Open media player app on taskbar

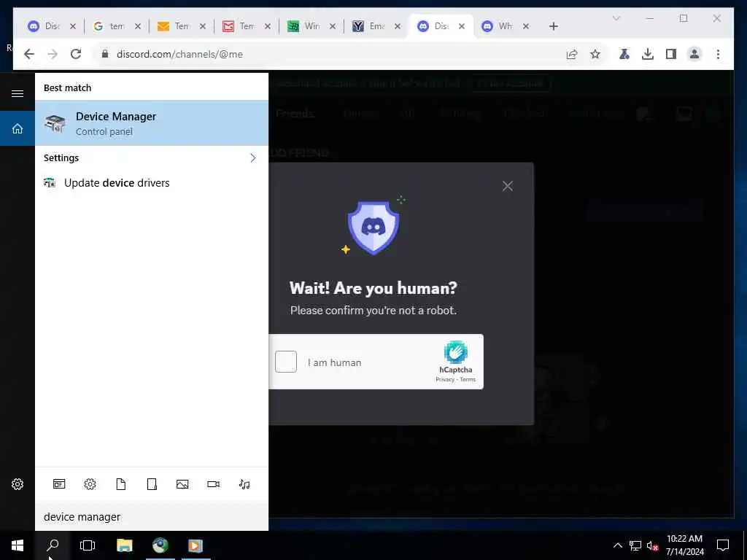point(196,545)
